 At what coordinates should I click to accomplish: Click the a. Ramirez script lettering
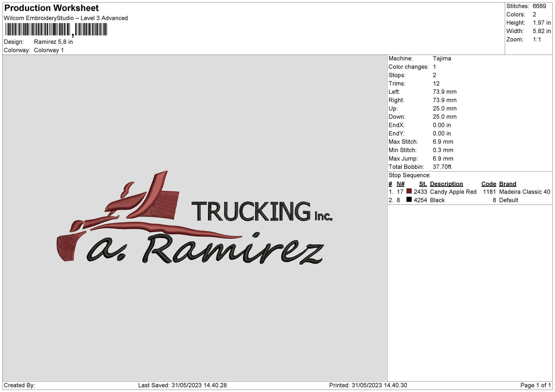[205, 249]
